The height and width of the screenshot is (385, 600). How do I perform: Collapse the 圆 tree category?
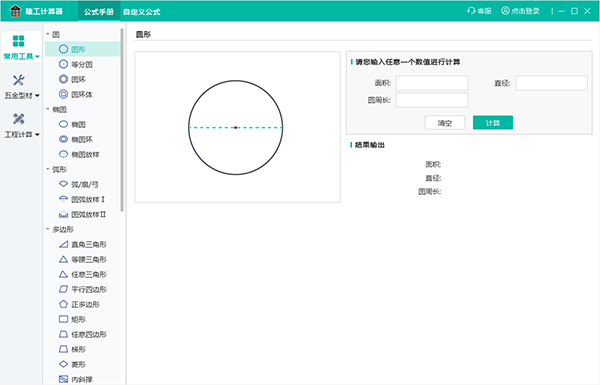48,34
